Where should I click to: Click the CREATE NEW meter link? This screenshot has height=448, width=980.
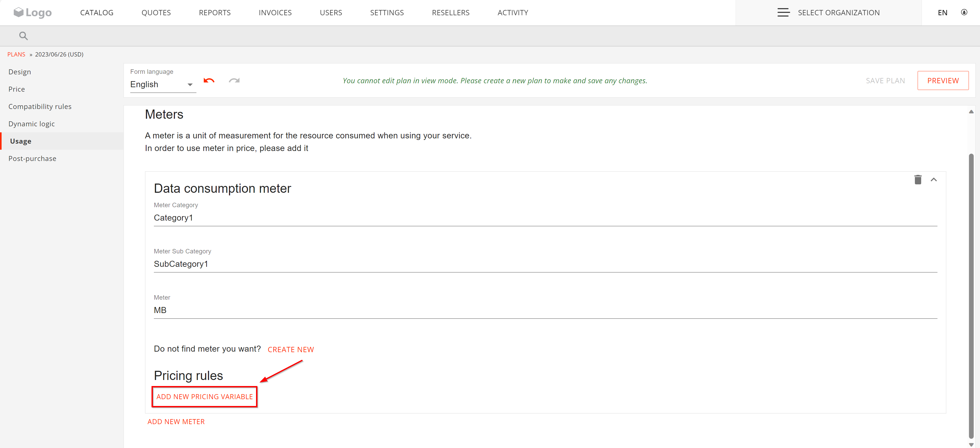[291, 350]
